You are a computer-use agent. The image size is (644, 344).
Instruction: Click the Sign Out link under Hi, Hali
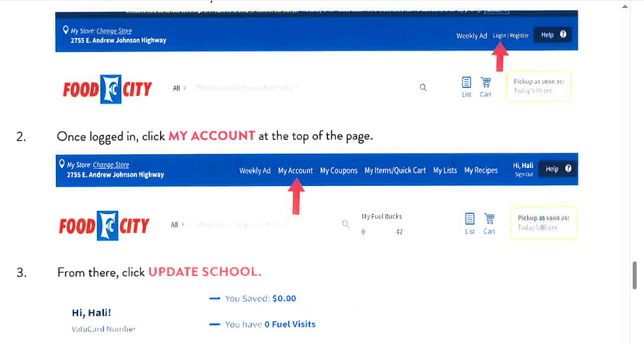point(524,175)
